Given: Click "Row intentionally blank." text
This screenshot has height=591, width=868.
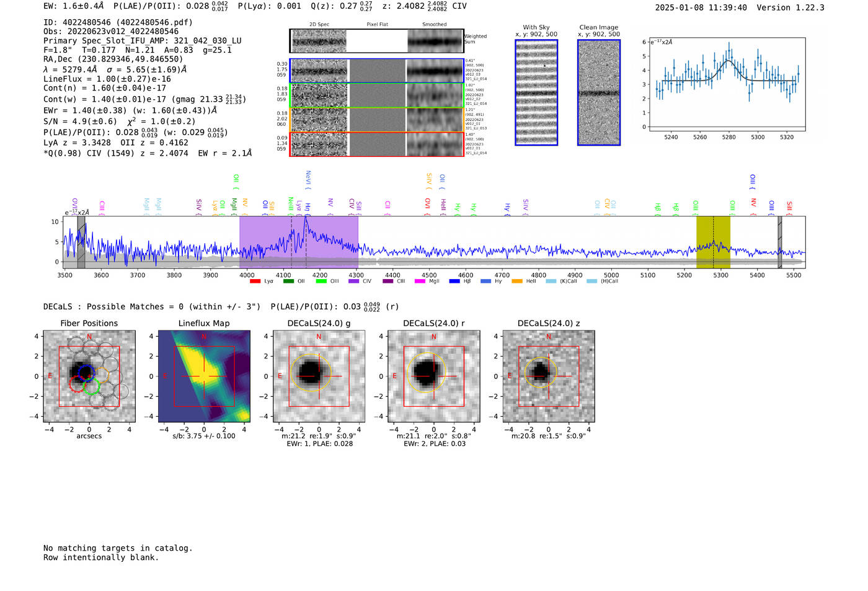Looking at the screenshot, I should pos(101,558).
